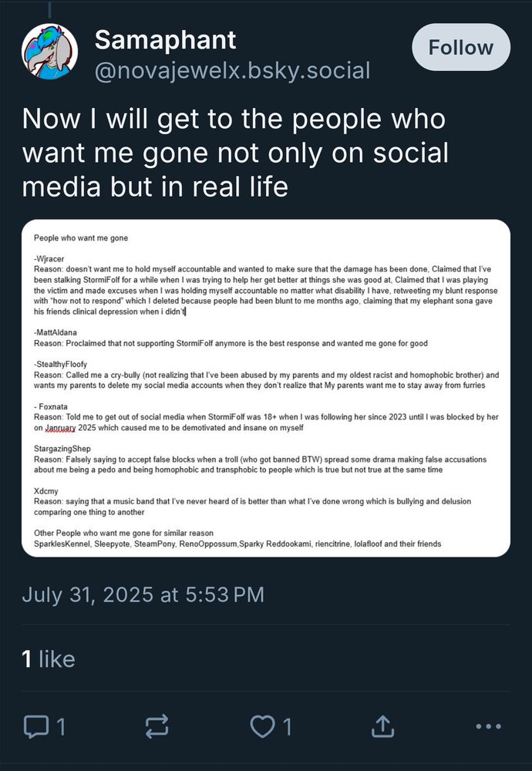The image size is (532, 771).
Task: Open the three-dot more options menu
Action: (x=489, y=726)
